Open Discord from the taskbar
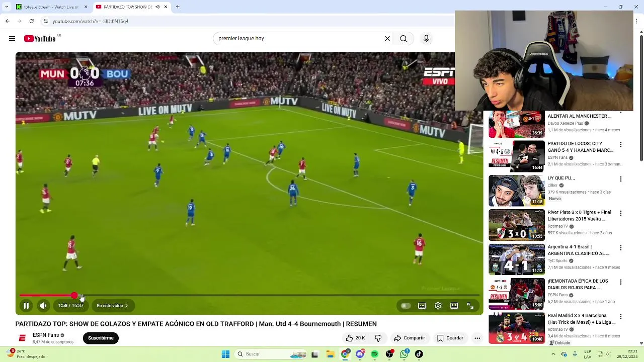Viewport: 644px width, 362px height. coord(360,354)
